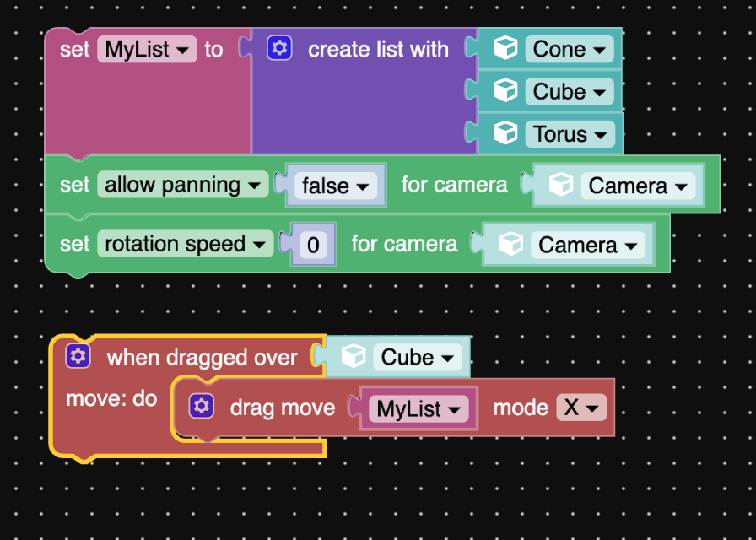Open the MyList variable dropdown in set block
This screenshot has height=540, width=756.
[147, 49]
